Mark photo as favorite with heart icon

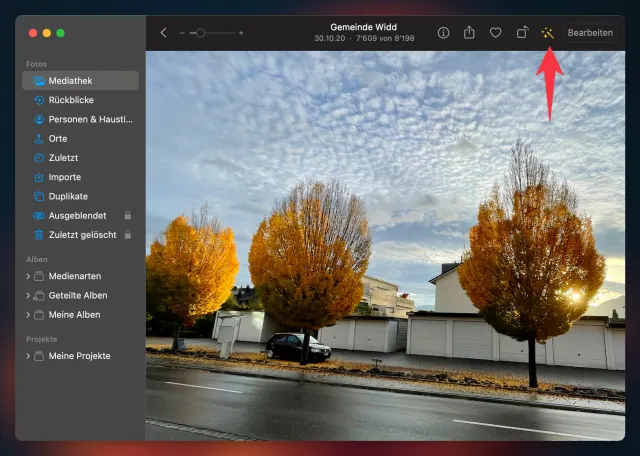[x=495, y=33]
